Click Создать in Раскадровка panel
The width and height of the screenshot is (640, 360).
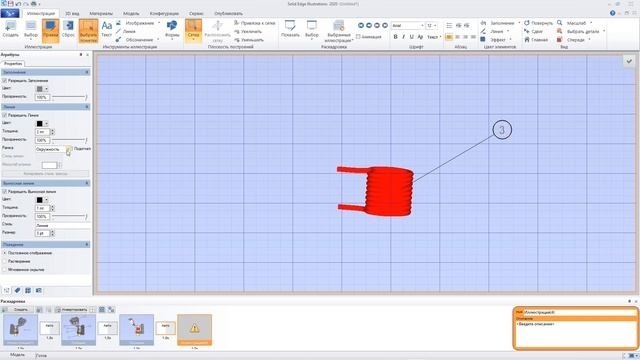18,310
